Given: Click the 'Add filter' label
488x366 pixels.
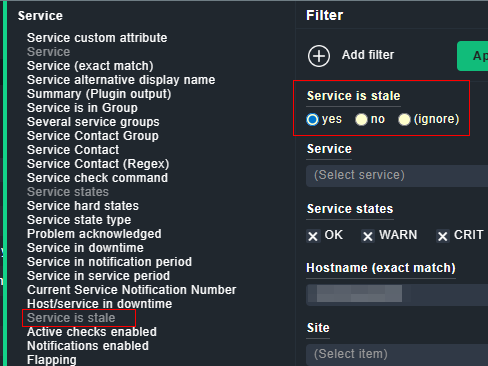Looking at the screenshot, I should [368, 55].
